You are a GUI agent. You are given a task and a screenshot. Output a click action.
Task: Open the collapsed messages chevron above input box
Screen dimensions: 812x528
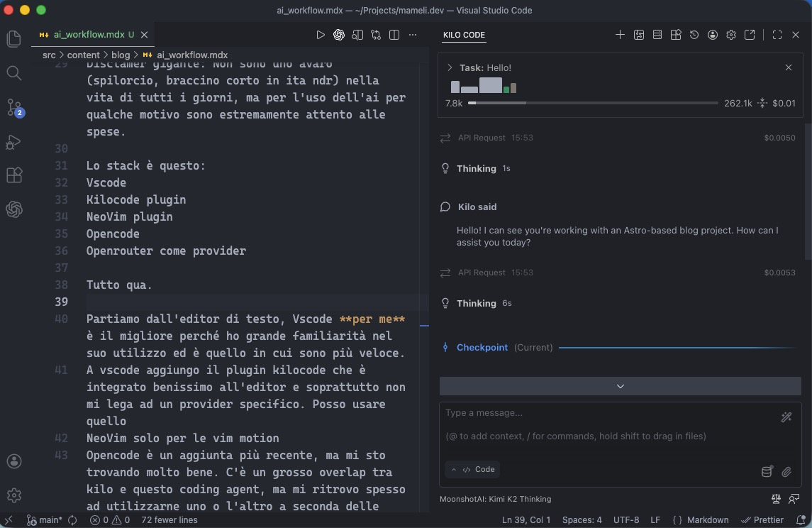click(620, 385)
